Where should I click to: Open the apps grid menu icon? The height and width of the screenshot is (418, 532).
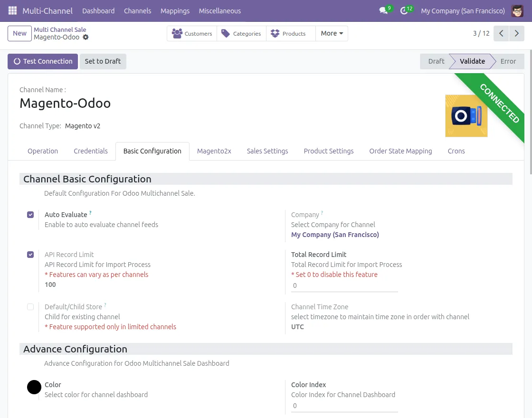coord(12,10)
